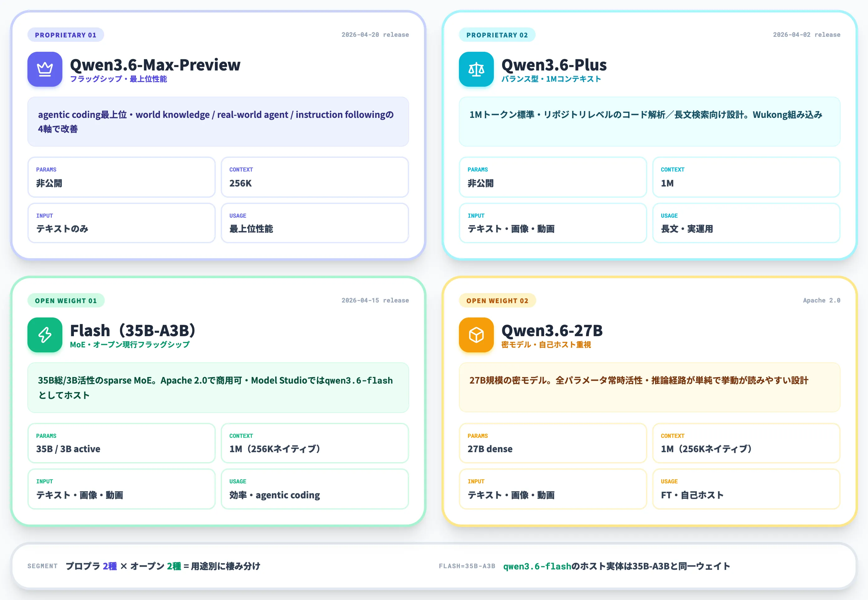
Task: Click the USAGE 長文・実運用 cell
Action: [746, 223]
